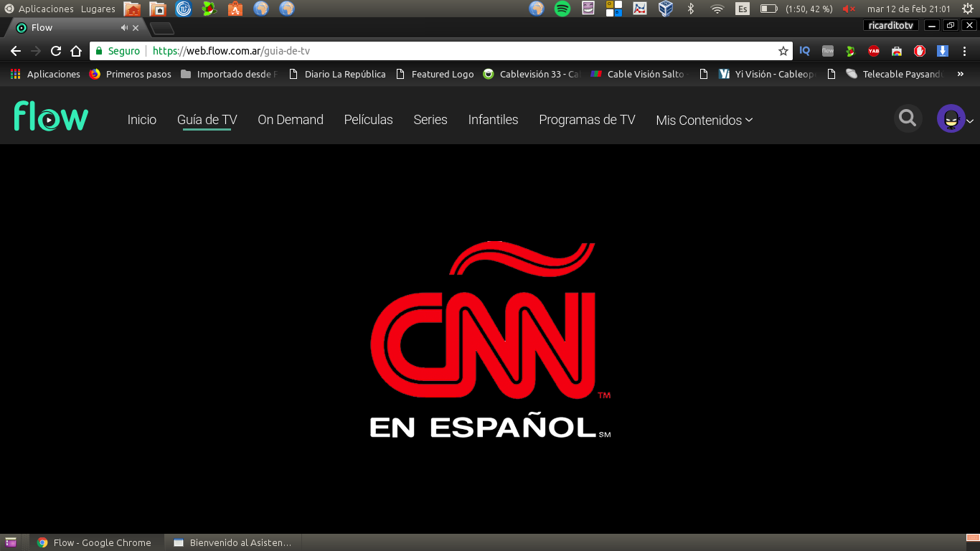Open the Cablevisión 33 bookmark
This screenshot has height=551, width=980.
pyautogui.click(x=532, y=74)
